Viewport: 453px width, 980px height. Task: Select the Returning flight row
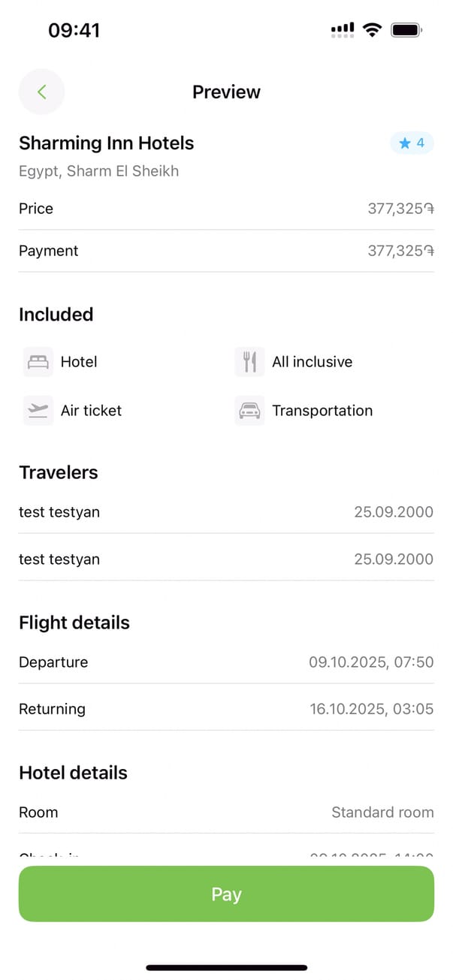coord(226,709)
